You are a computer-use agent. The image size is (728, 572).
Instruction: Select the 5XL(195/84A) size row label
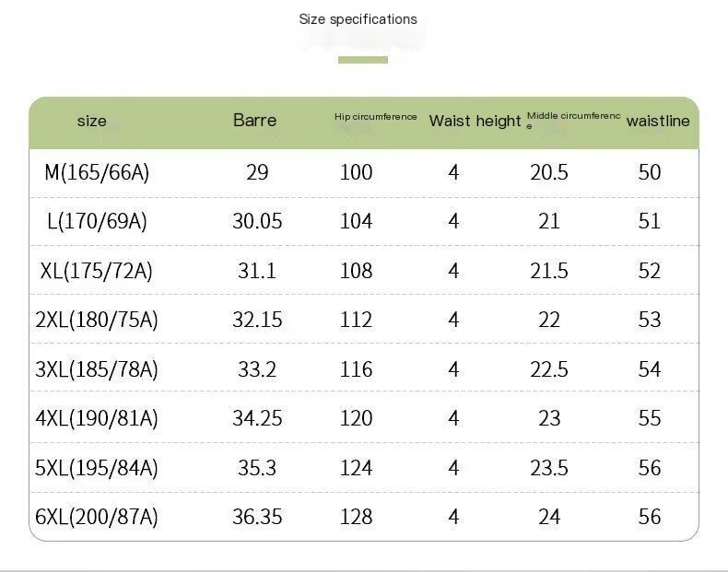97,468
